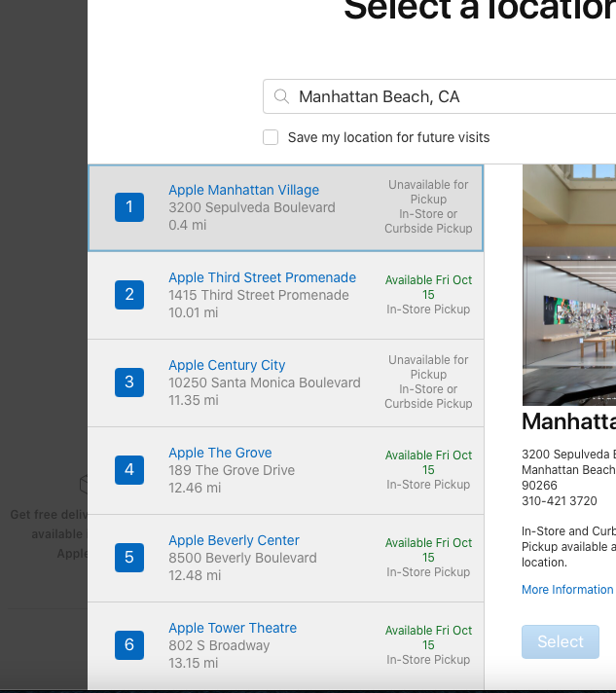The width and height of the screenshot is (616, 693).
Task: Open Apple Third Street Promenade link
Action: (262, 277)
